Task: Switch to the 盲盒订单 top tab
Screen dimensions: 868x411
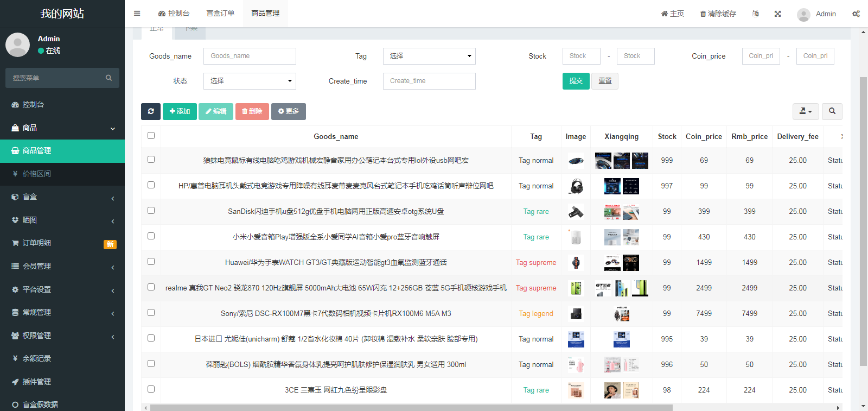Action: (220, 14)
